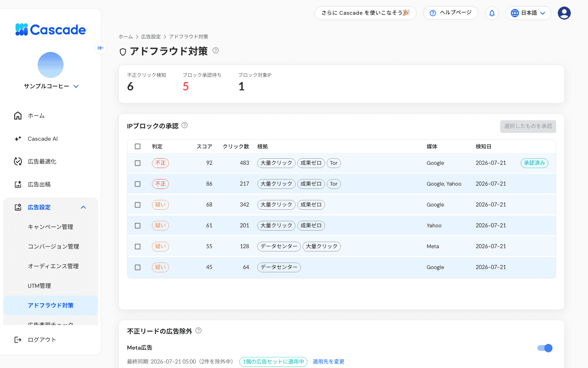The image size is (588, 368).
Task: Click 選択したものを承認 button
Action: [528, 126]
